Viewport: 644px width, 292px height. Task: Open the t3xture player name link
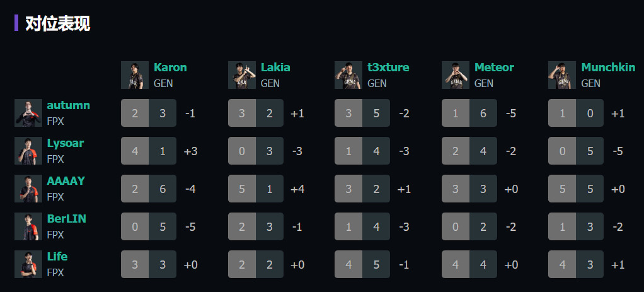[388, 67]
